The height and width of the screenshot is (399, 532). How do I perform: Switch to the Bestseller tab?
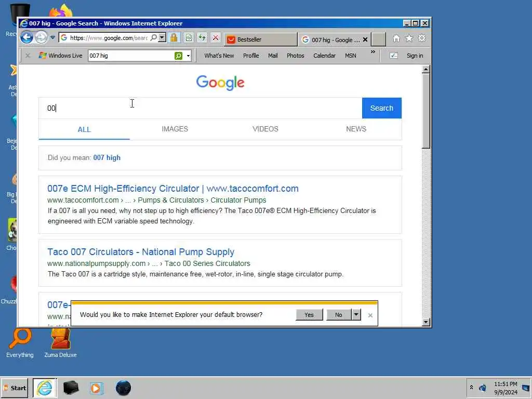[x=260, y=39]
